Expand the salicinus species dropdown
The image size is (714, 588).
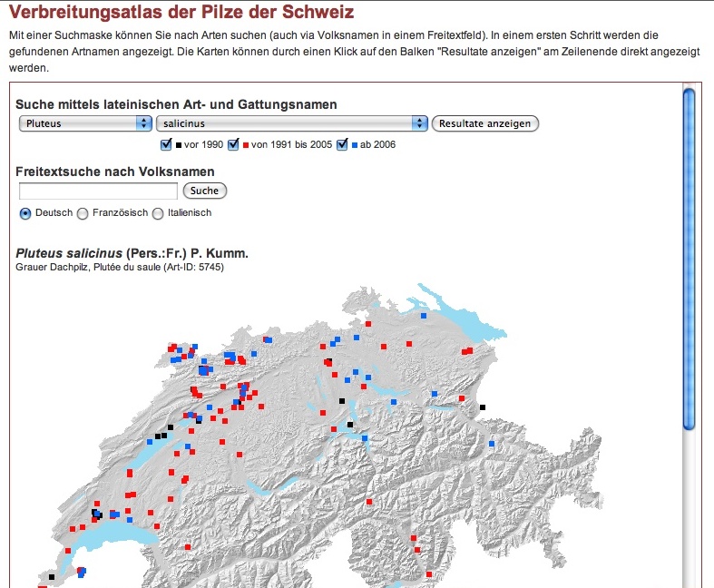pos(291,123)
